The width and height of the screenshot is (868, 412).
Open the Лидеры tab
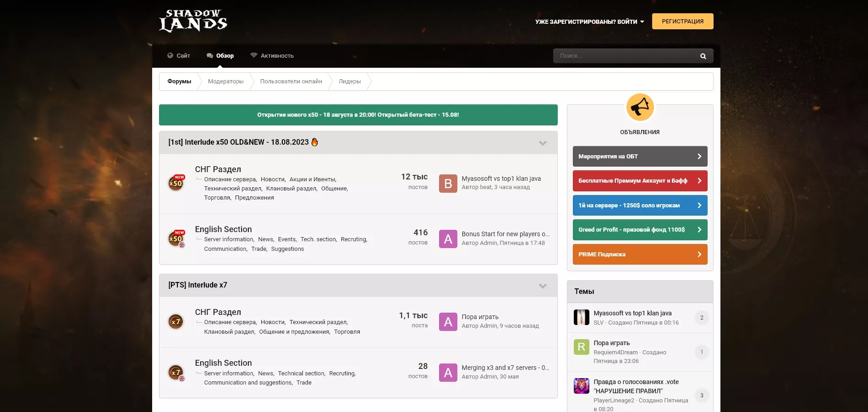(x=350, y=81)
